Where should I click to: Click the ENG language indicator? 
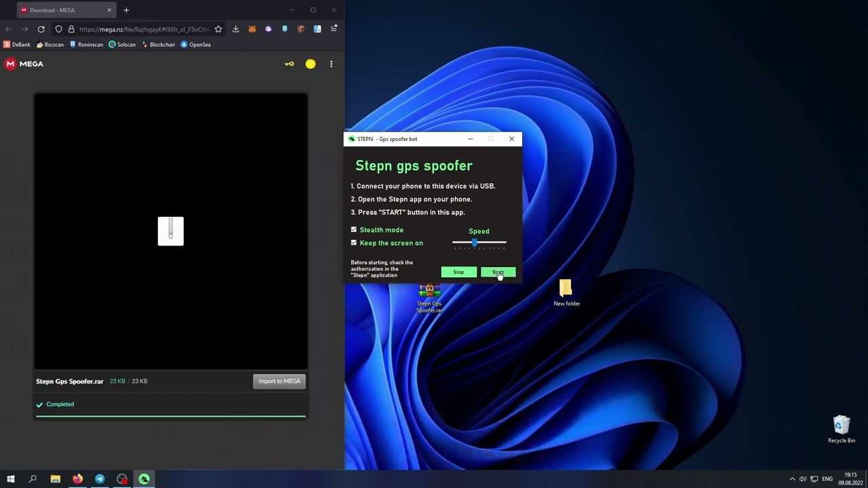pyautogui.click(x=827, y=479)
